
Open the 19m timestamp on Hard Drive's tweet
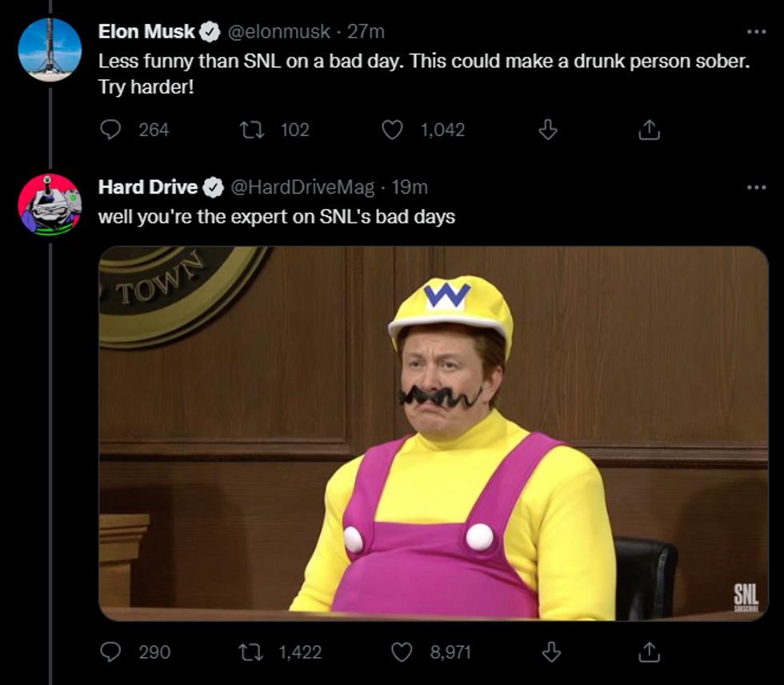coord(410,187)
